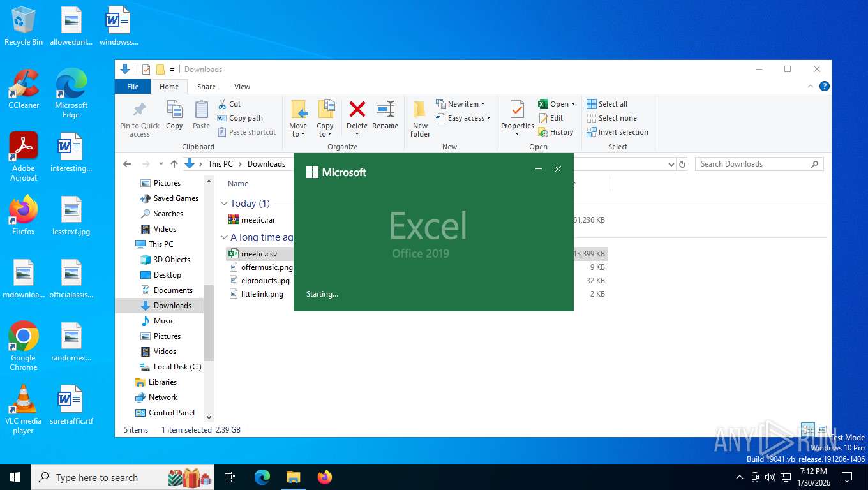This screenshot has width=868, height=490.
Task: Click Select all in ribbon
Action: (607, 104)
